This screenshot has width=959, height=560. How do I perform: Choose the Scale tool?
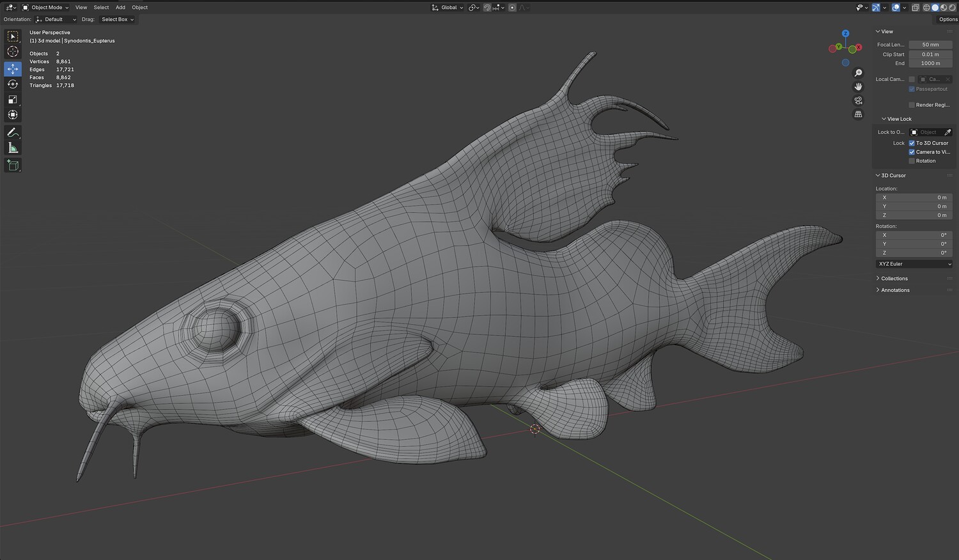13,100
